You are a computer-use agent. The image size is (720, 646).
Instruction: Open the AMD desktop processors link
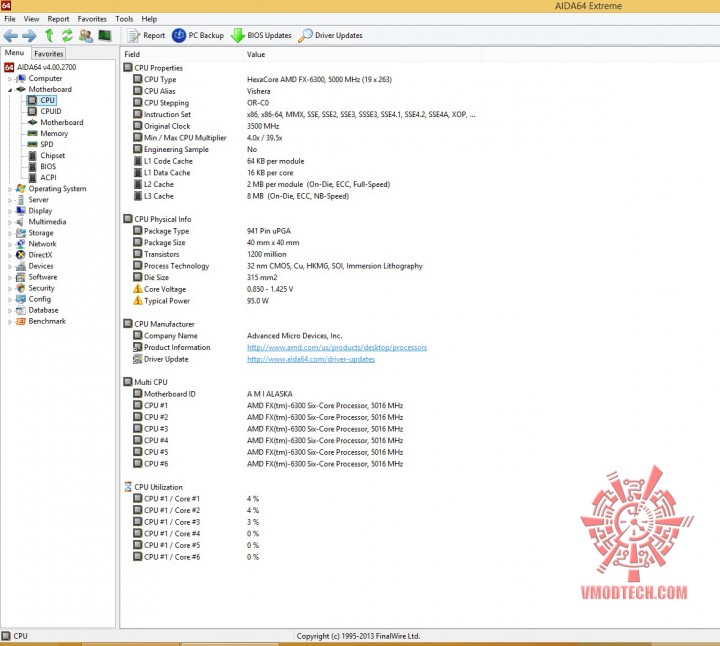coord(337,348)
